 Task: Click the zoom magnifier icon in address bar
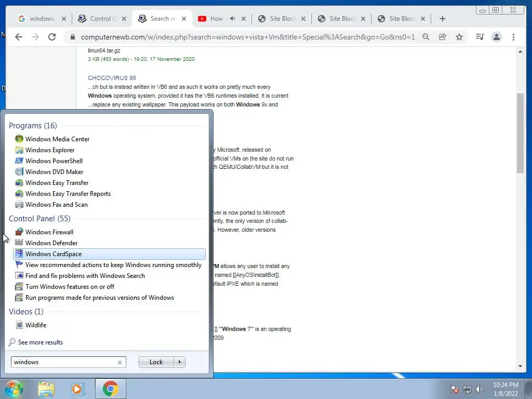(x=426, y=37)
